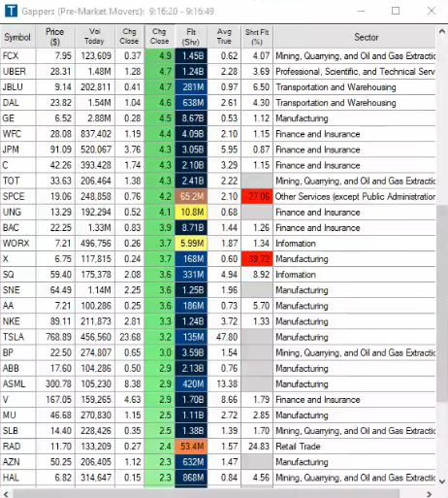Click the 300.78 price for ASML

(55, 383)
